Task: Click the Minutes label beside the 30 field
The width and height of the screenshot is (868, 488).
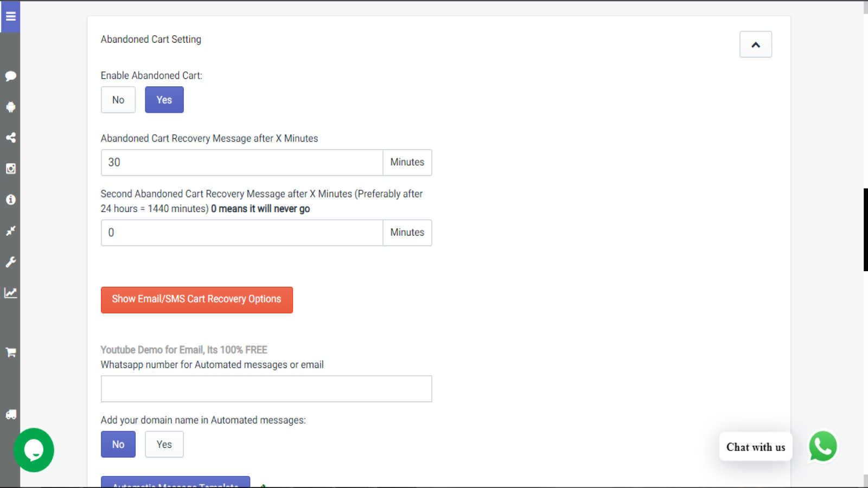Action: (407, 162)
